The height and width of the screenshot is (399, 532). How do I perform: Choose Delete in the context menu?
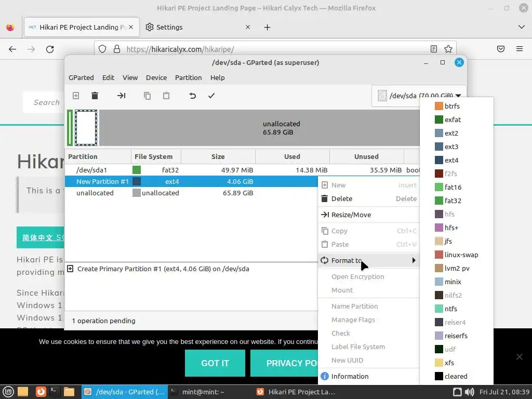pyautogui.click(x=369, y=199)
